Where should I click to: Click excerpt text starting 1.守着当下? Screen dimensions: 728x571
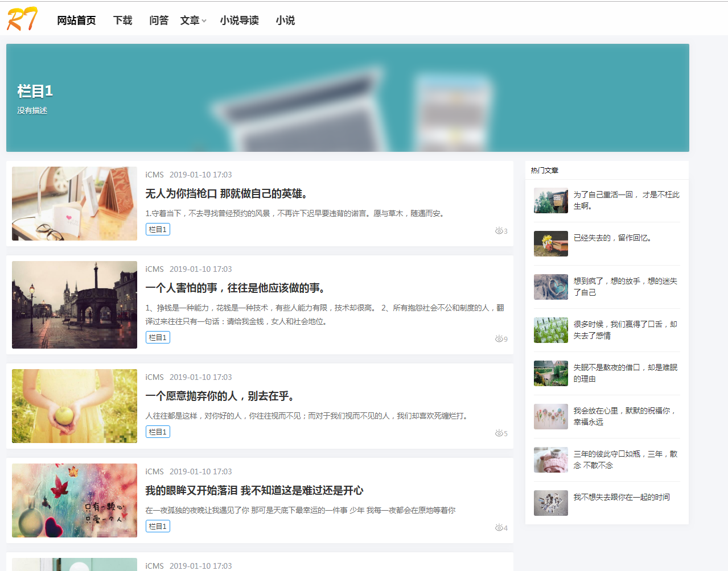(x=296, y=213)
